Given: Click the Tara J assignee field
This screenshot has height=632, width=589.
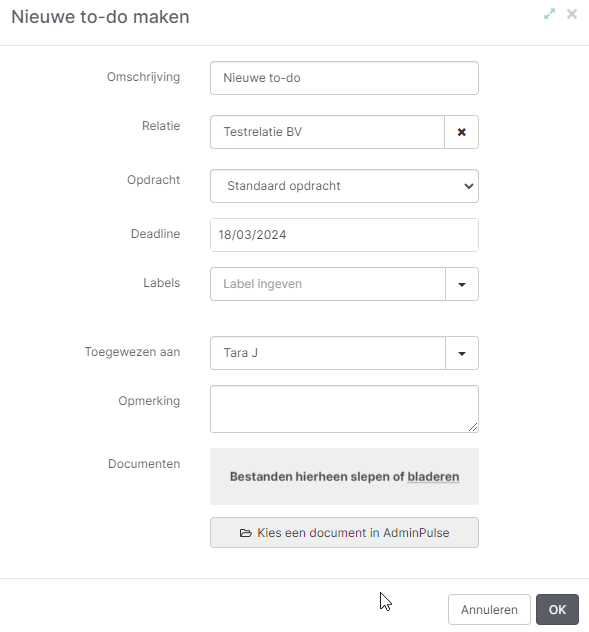Looking at the screenshot, I should pyautogui.click(x=328, y=353).
